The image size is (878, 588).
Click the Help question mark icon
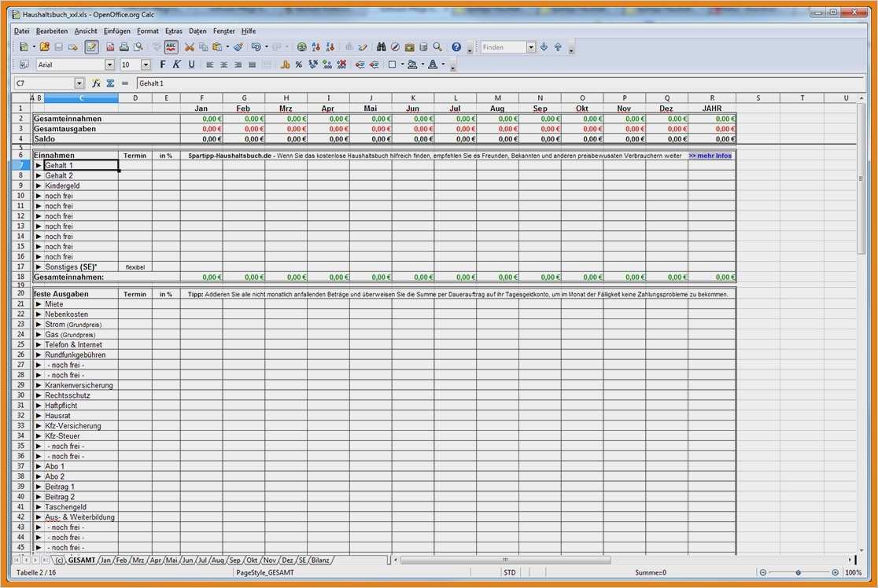pyautogui.click(x=456, y=47)
